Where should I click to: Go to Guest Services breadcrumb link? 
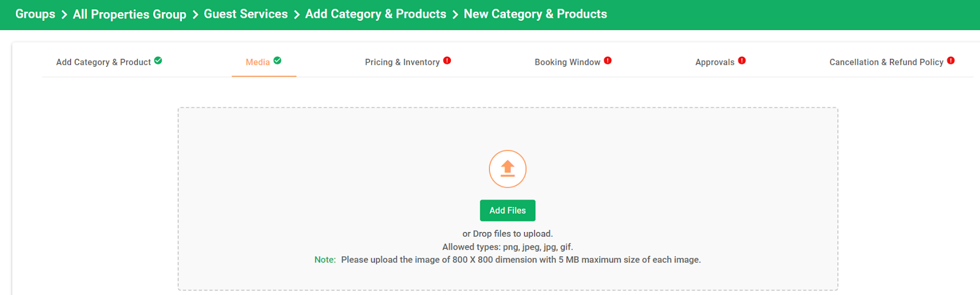tap(246, 14)
